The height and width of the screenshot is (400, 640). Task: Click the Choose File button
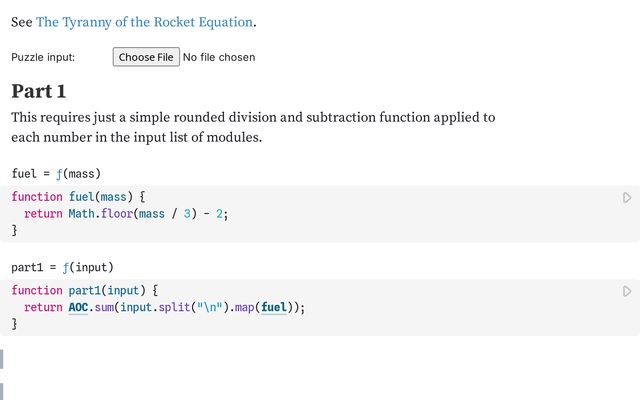[x=146, y=57]
